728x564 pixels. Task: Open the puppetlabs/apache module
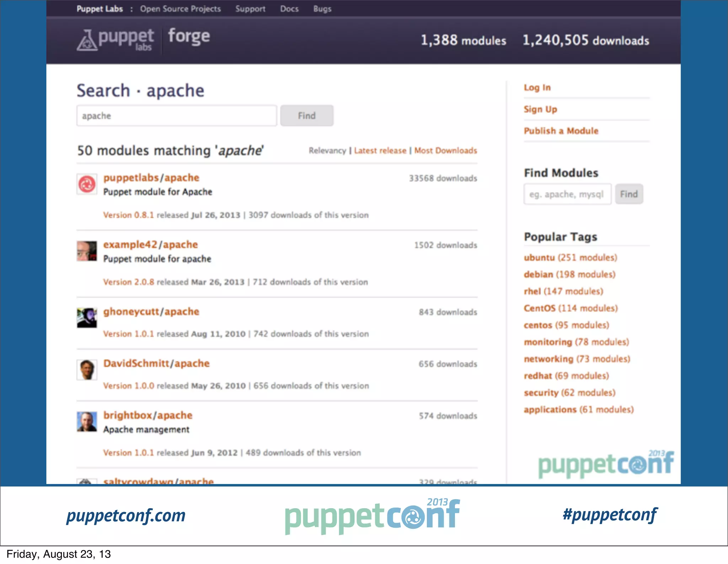151,178
